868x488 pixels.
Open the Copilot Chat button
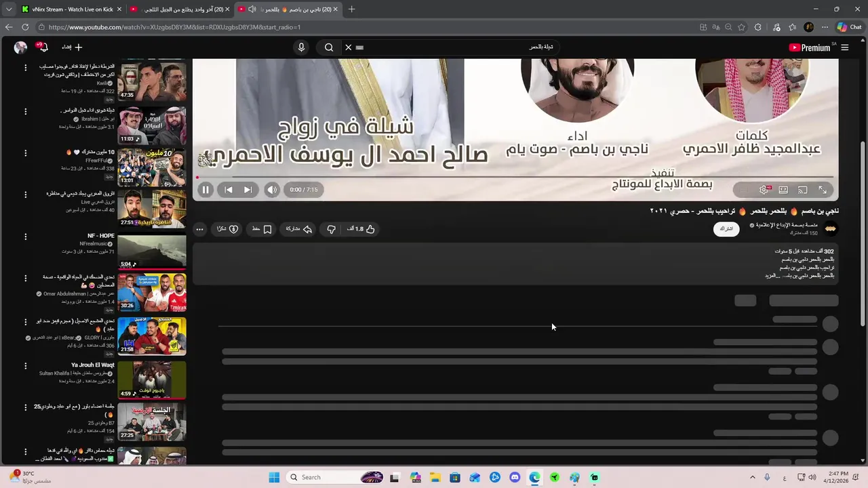849,27
